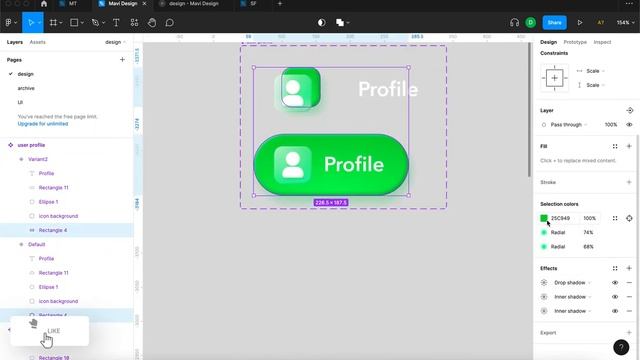Viewport: 640px width, 360px height.
Task: Switch to the Assets tab
Action: tap(38, 42)
